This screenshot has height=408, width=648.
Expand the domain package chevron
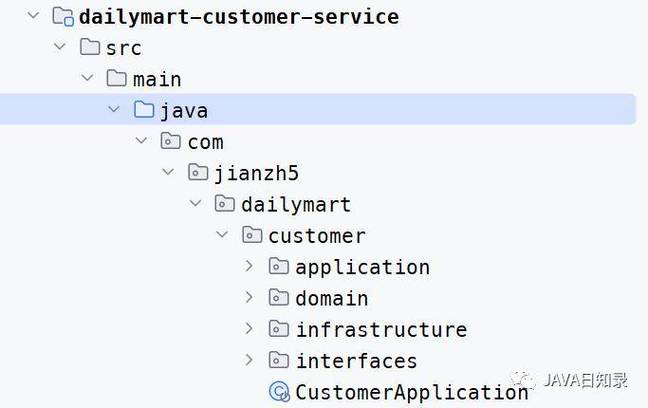pos(249,297)
